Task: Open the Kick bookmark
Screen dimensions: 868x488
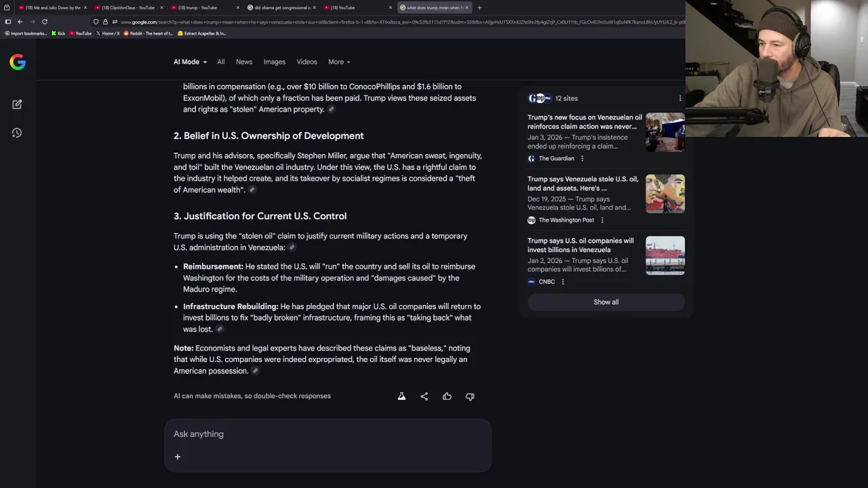Action: point(58,33)
